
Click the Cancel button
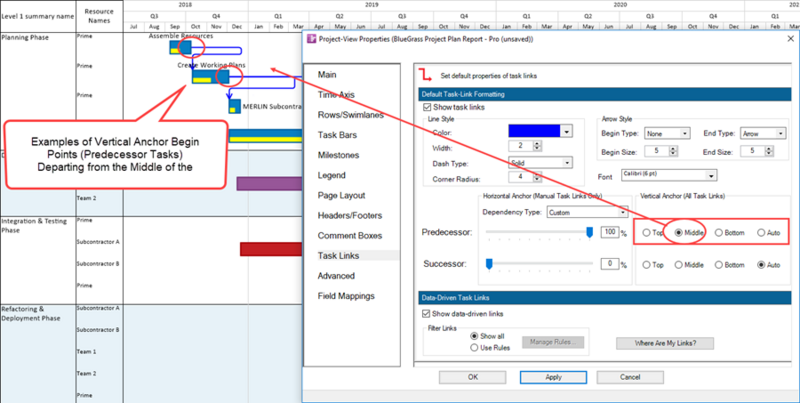click(630, 377)
